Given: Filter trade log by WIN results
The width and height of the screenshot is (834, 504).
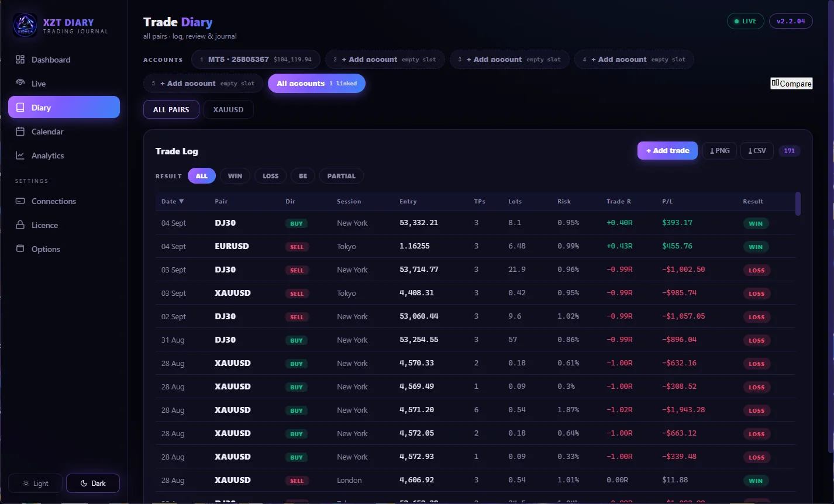Looking at the screenshot, I should [235, 176].
